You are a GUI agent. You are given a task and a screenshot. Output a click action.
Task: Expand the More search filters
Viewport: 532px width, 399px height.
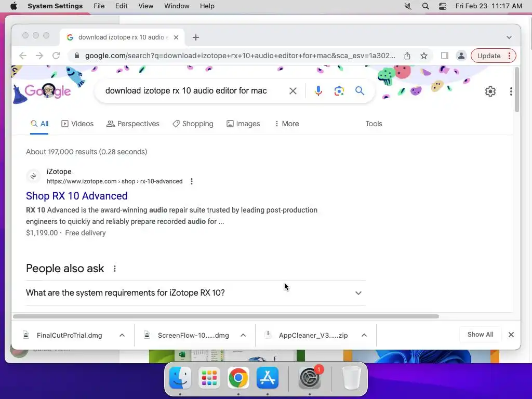pos(287,124)
